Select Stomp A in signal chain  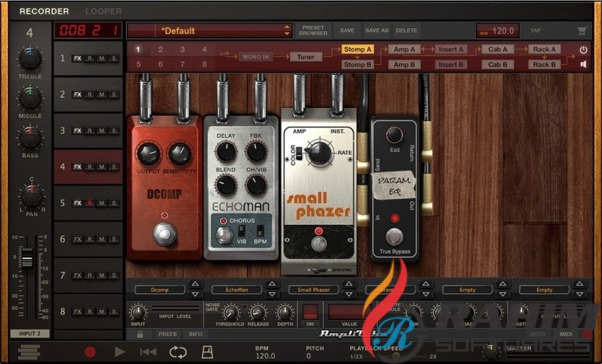click(357, 49)
